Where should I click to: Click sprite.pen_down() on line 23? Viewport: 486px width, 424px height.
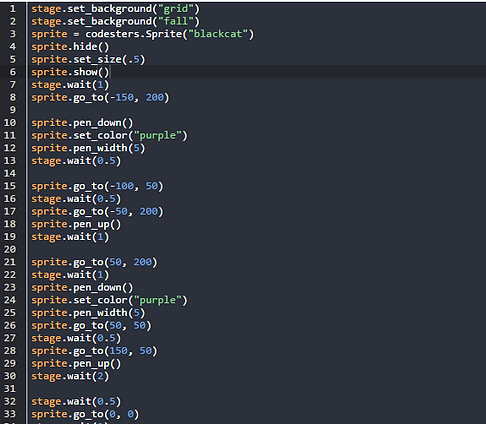pos(82,288)
